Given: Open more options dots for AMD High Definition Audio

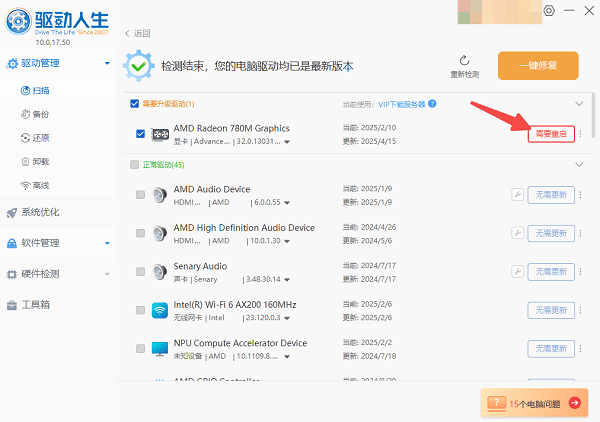Looking at the screenshot, I should [580, 233].
